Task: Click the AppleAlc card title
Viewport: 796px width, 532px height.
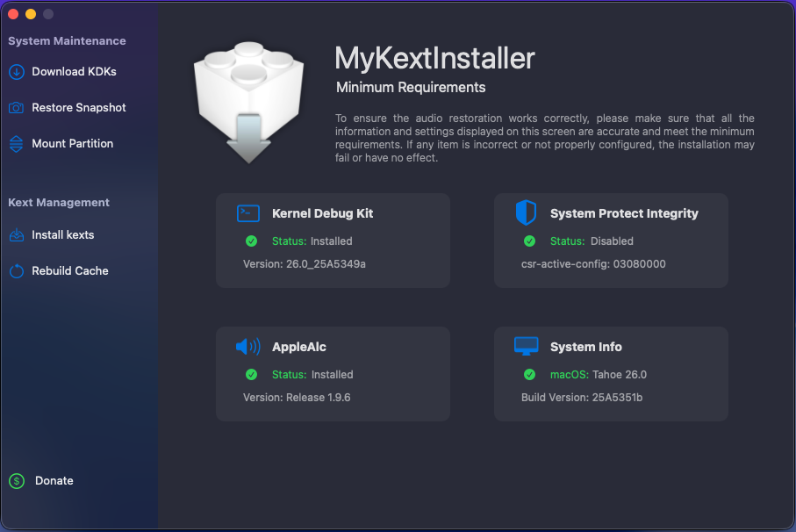Action: click(299, 347)
